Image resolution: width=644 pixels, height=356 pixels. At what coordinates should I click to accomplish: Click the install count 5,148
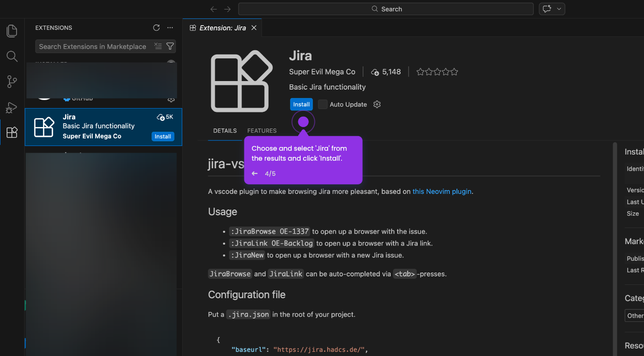(386, 72)
